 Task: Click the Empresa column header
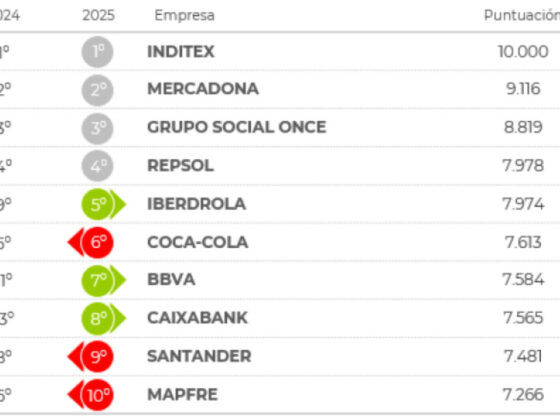[184, 16]
